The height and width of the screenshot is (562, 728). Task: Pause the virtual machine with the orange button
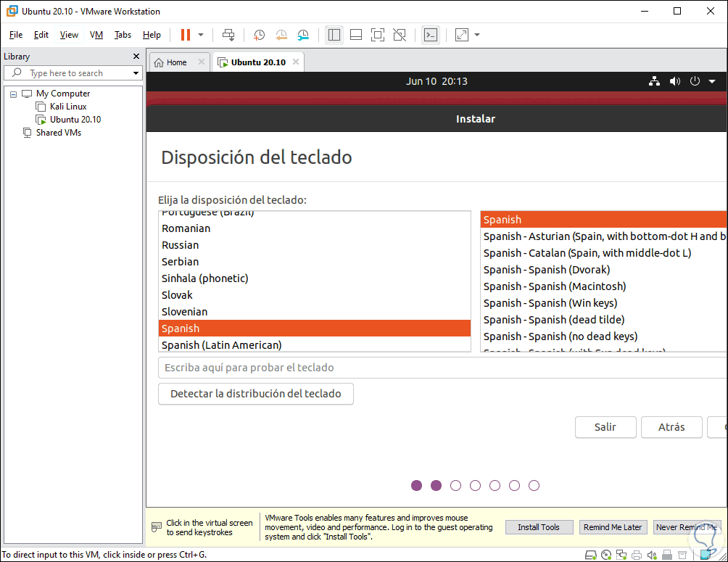(185, 35)
